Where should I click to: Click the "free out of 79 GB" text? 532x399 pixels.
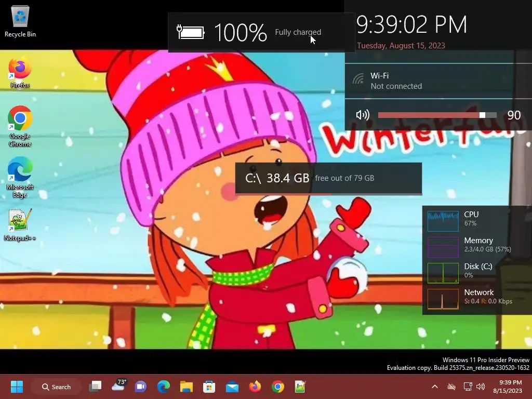point(344,178)
